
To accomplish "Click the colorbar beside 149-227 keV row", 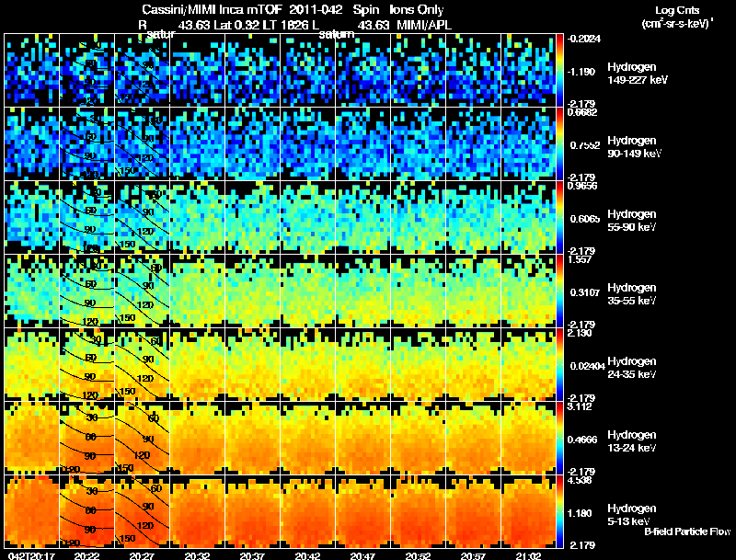I will [559, 71].
